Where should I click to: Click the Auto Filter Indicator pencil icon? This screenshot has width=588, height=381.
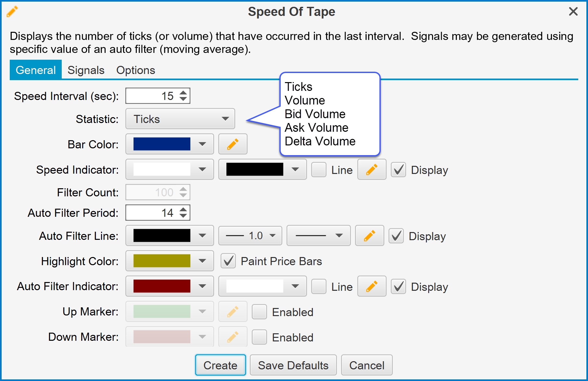[372, 286]
